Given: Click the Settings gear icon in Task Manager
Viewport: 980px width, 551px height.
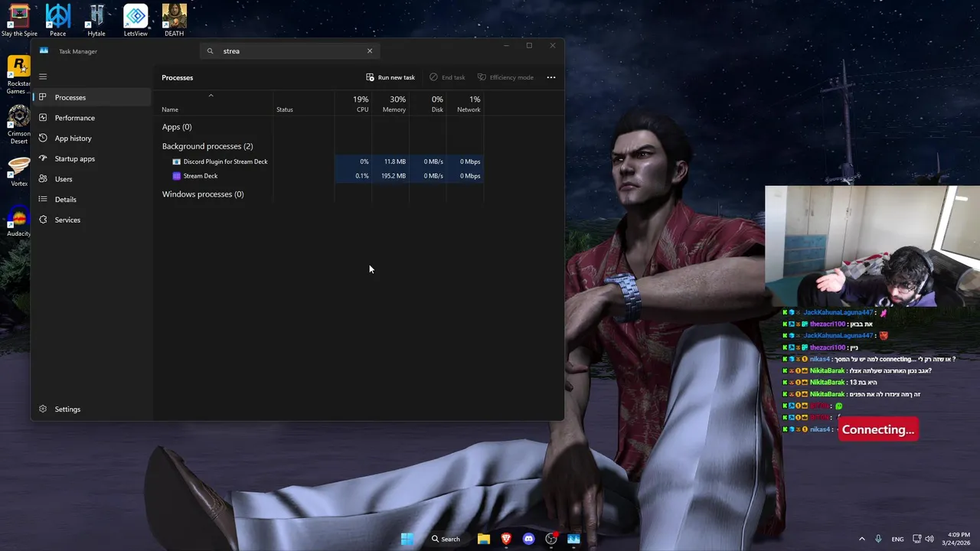Looking at the screenshot, I should tap(43, 409).
